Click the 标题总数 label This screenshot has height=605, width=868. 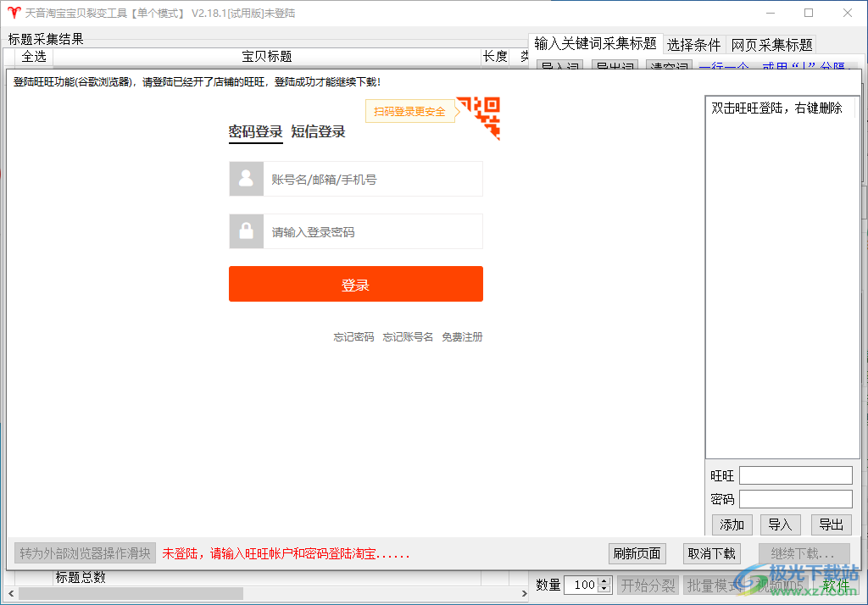pos(81,577)
